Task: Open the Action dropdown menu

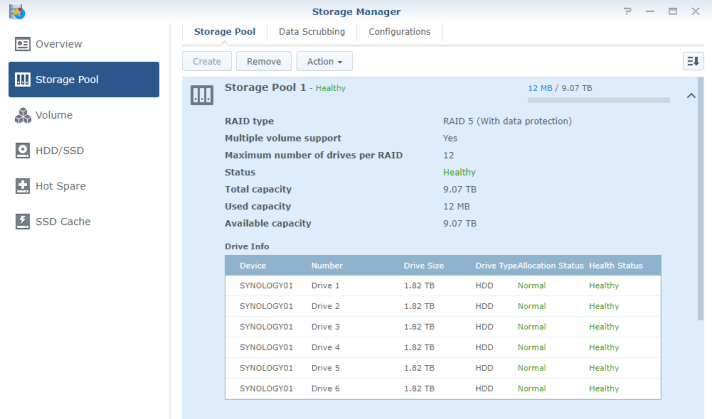Action: coord(325,61)
